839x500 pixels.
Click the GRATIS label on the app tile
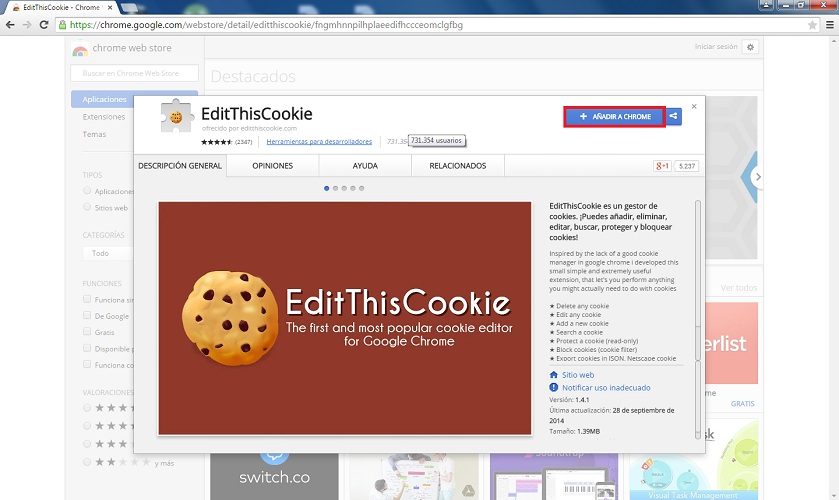point(743,404)
